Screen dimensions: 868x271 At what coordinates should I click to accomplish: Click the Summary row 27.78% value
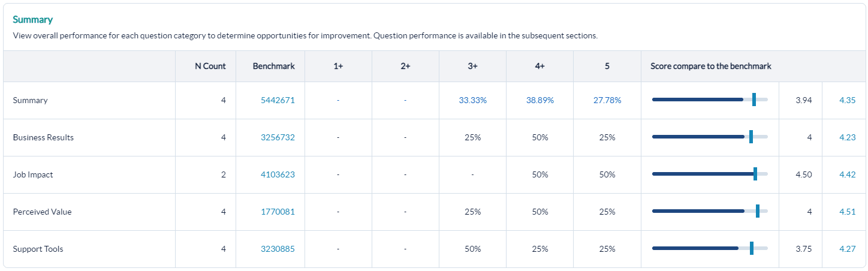coord(607,100)
